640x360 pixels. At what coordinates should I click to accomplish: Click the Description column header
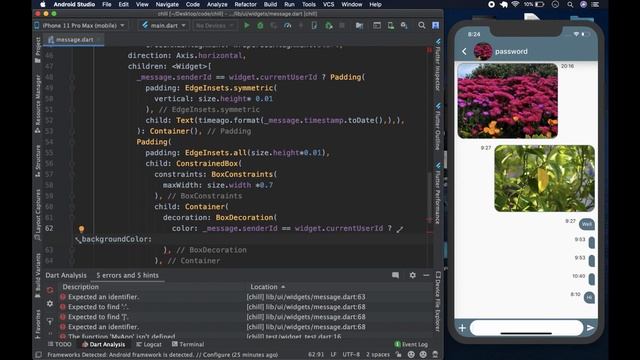tap(80, 287)
